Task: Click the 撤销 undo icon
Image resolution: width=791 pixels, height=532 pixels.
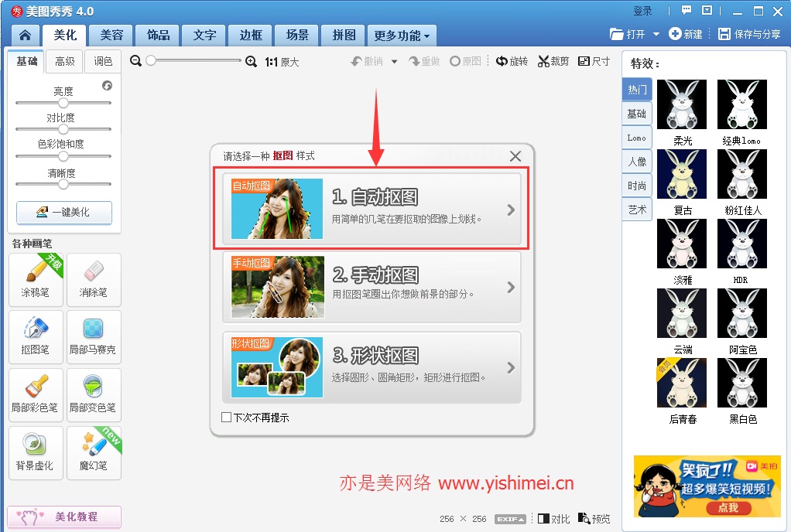Action: [367, 61]
